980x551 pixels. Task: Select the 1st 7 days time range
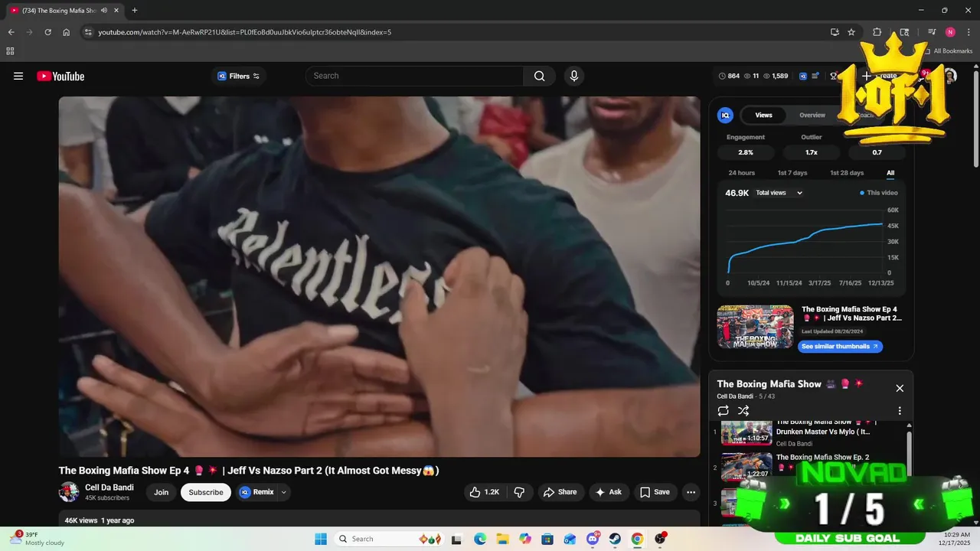coord(792,173)
